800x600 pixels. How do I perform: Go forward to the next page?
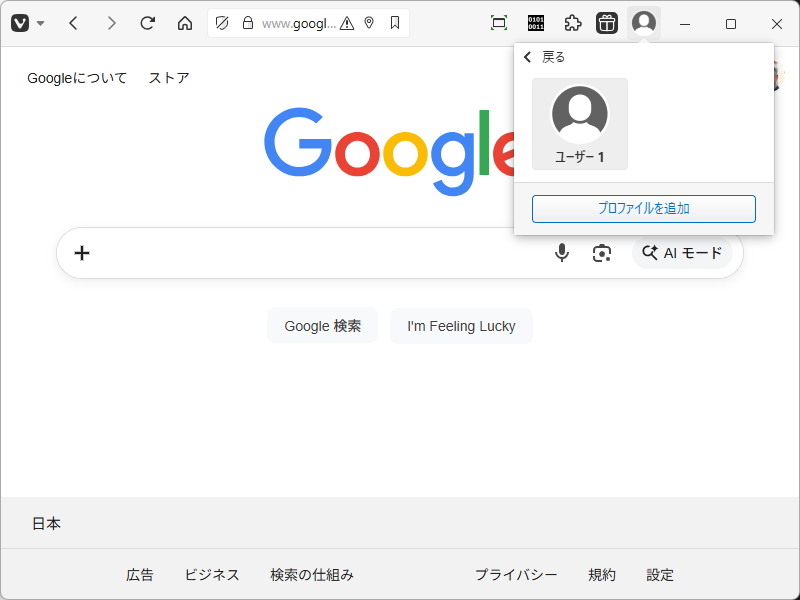point(111,23)
